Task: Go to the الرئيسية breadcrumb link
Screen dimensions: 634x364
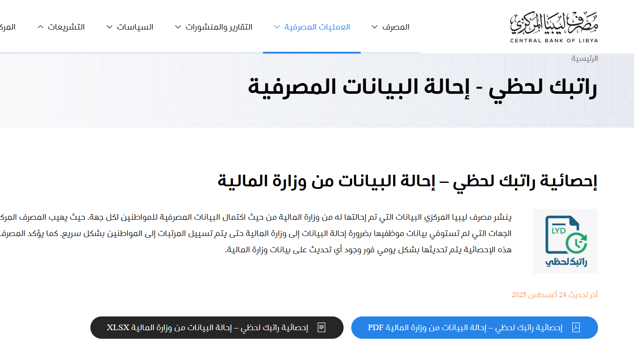Action: pos(584,58)
